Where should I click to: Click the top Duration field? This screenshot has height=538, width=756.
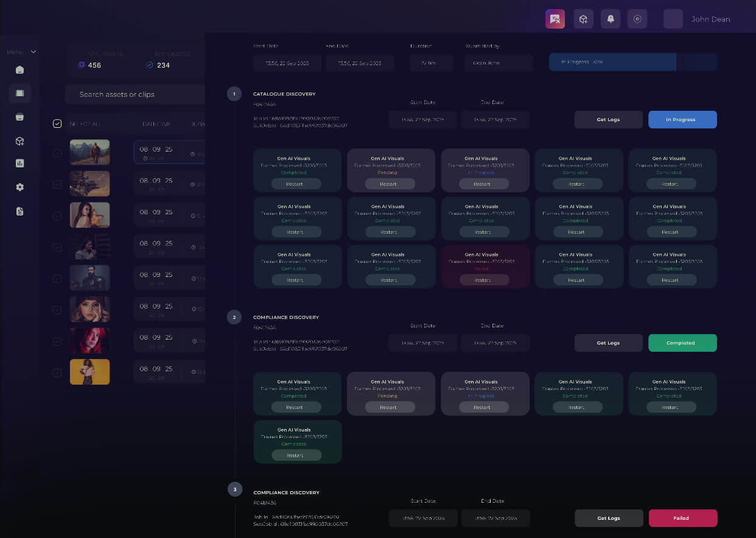point(431,63)
